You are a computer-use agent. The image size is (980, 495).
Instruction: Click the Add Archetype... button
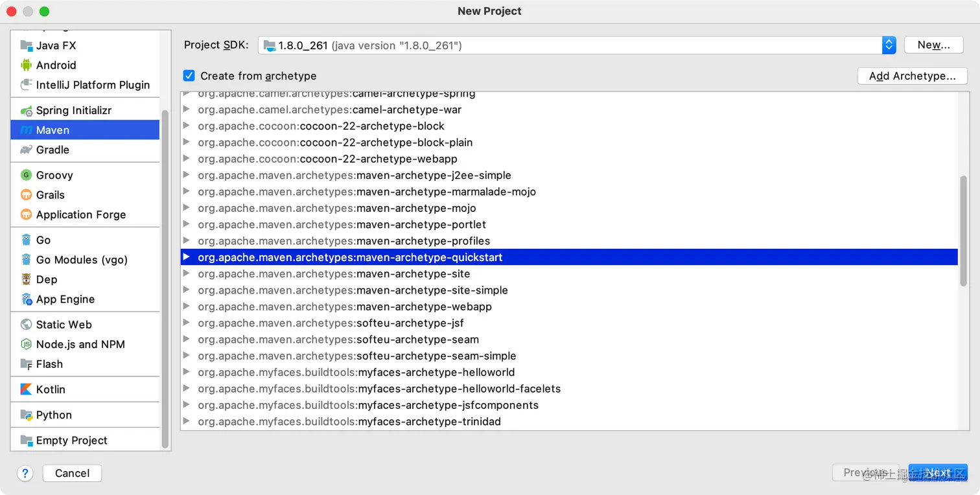912,76
